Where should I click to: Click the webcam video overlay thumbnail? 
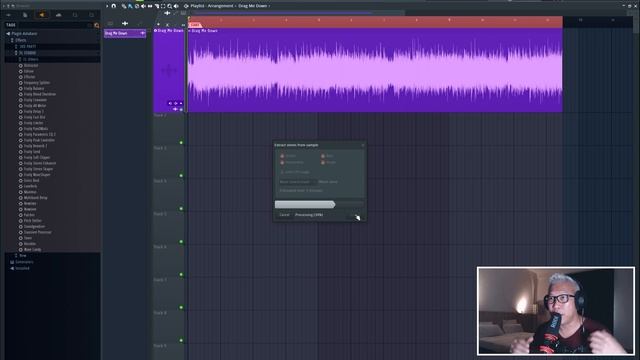(556, 311)
